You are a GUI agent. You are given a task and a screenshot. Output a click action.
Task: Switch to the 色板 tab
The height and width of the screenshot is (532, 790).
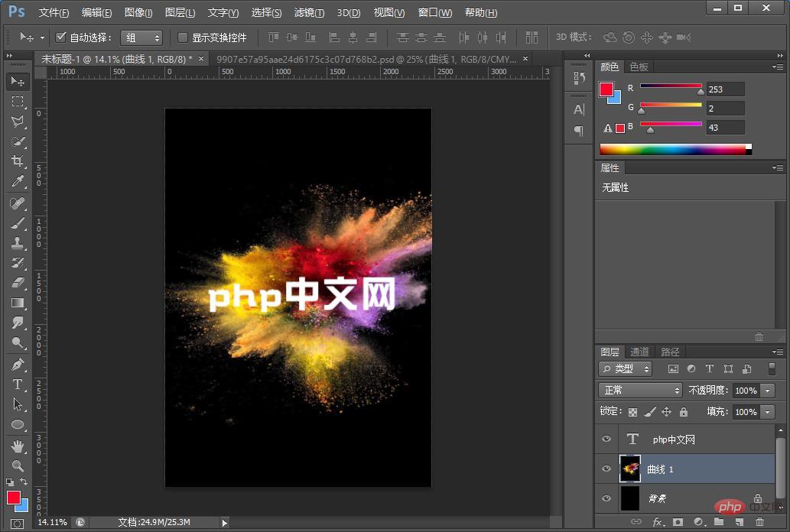(x=639, y=66)
